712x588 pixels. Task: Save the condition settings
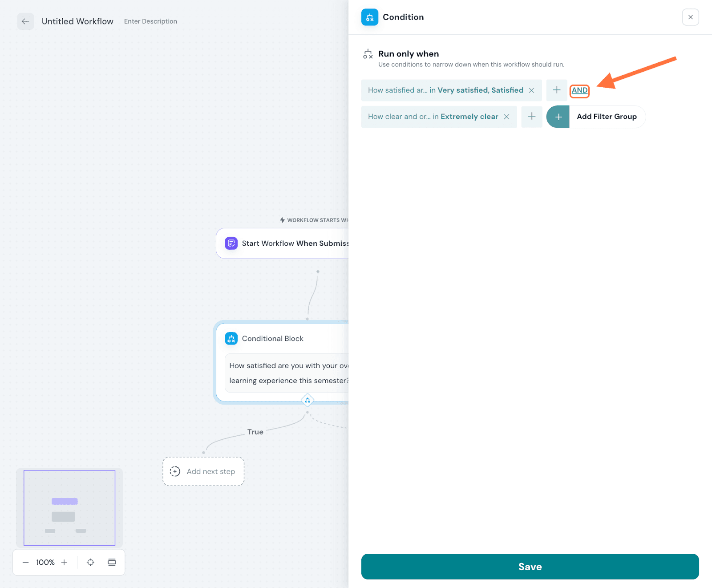530,567
